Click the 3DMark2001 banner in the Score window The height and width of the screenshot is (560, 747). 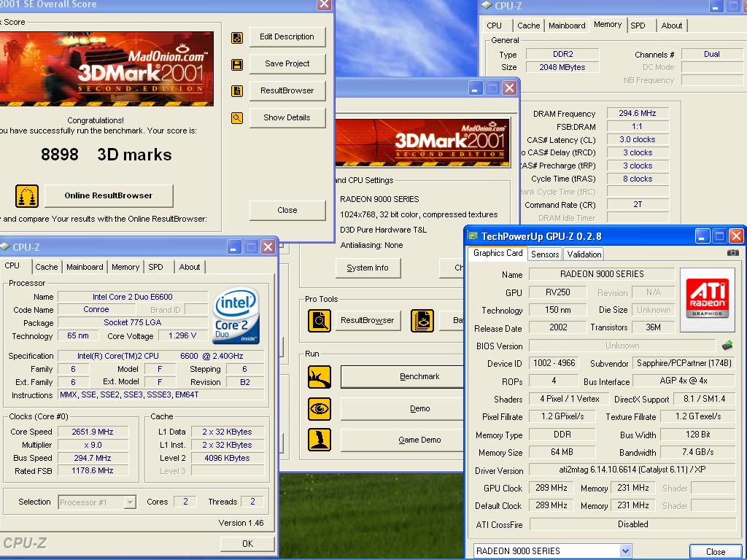point(106,69)
